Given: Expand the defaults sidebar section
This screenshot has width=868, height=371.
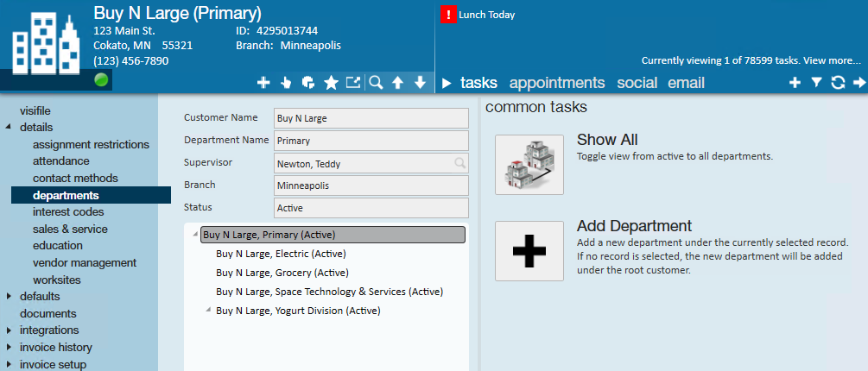Looking at the screenshot, I should pos(9,296).
